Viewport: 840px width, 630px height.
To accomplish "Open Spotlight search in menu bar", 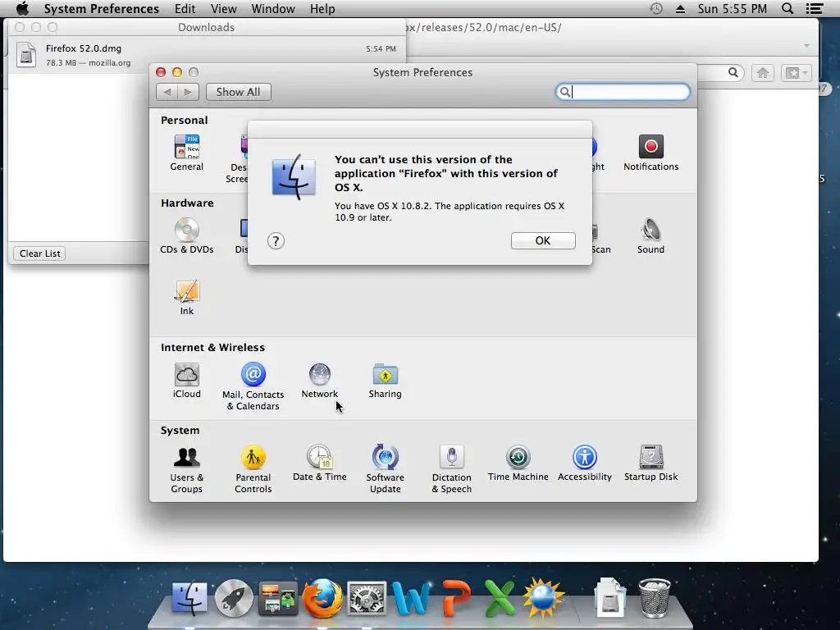I will (787, 8).
